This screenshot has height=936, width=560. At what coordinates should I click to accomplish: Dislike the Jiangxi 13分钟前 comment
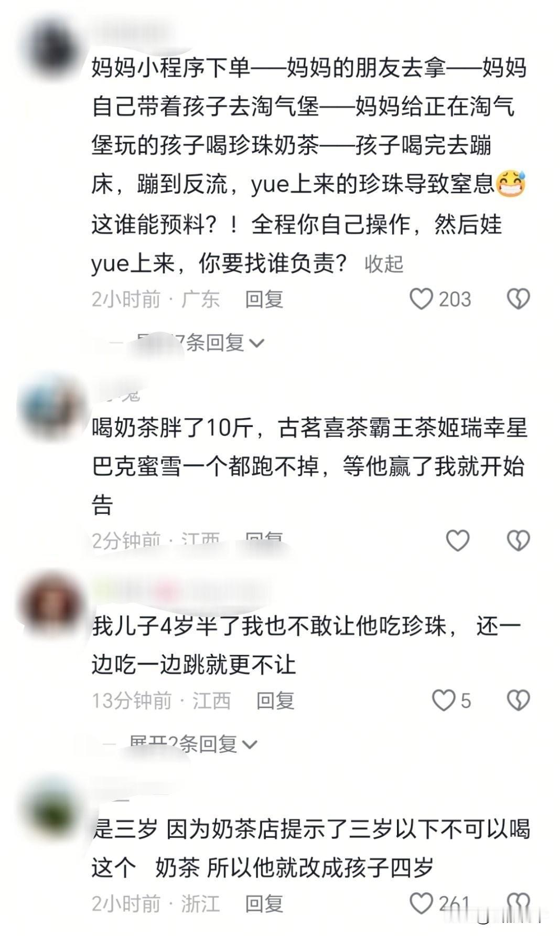click(518, 700)
